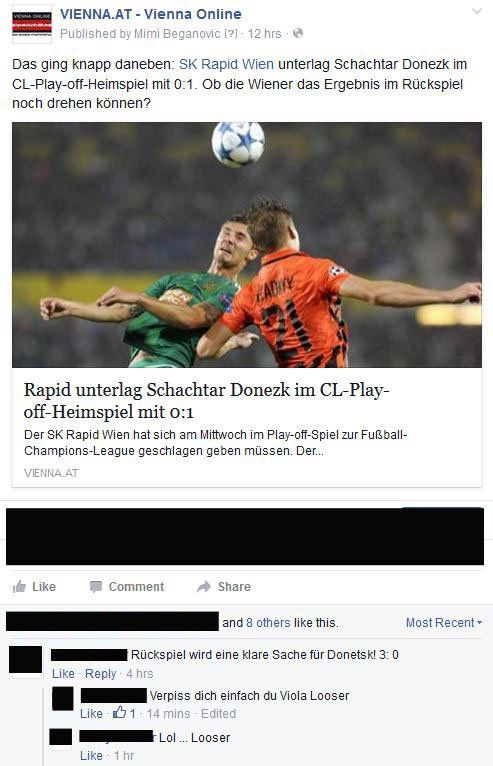Open the Vienna Online page logo avatar
Image resolution: width=493 pixels, height=766 pixels.
click(x=32, y=24)
